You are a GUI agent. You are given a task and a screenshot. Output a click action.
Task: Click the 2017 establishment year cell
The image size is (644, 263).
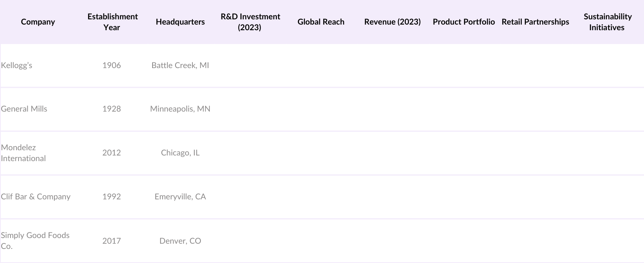111,241
